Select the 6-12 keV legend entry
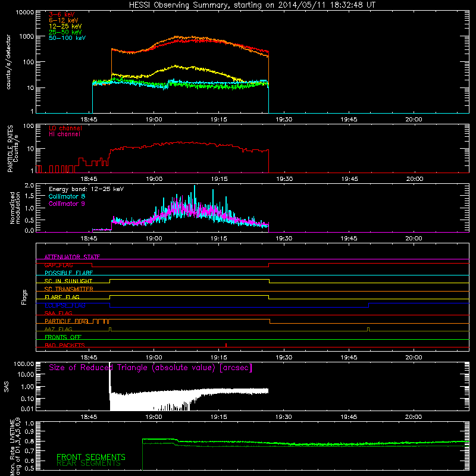This screenshot has width=476, height=476. click(64, 20)
